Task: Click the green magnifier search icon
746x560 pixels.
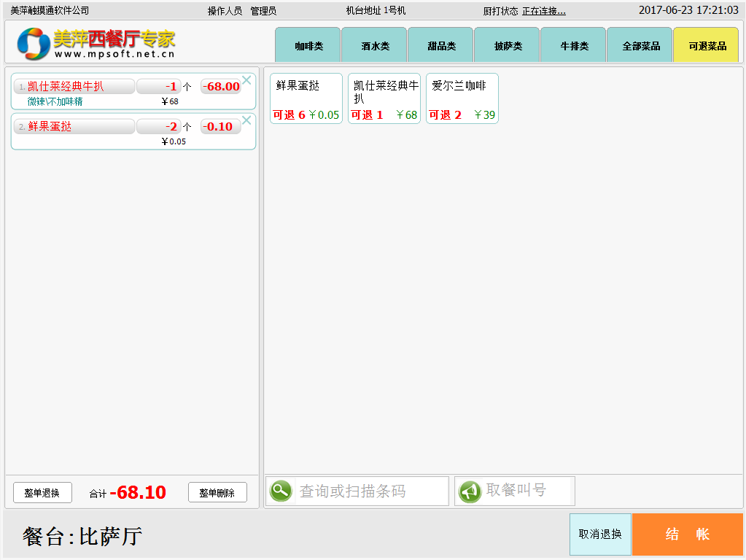Action: 281,491
